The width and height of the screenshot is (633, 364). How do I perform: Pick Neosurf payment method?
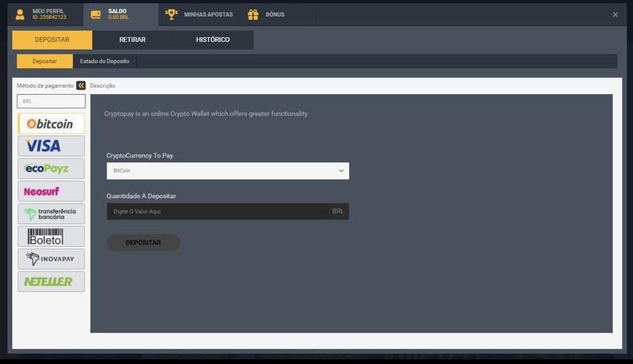point(51,191)
